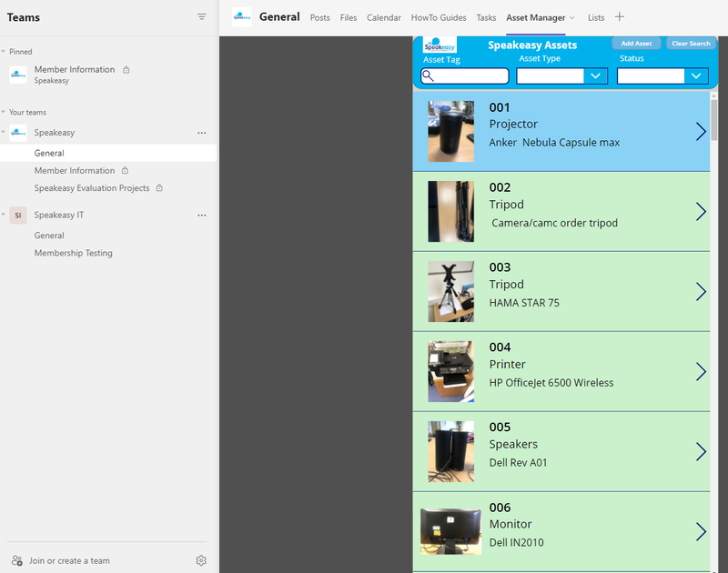This screenshot has height=573, width=728.
Task: Collapse the Pinned section
Action: [x=4, y=52]
